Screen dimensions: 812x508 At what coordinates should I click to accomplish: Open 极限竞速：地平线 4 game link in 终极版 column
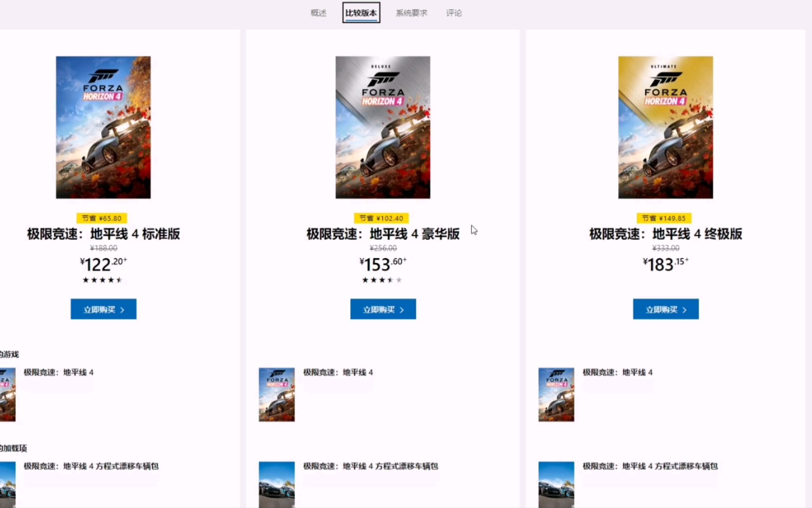(618, 373)
